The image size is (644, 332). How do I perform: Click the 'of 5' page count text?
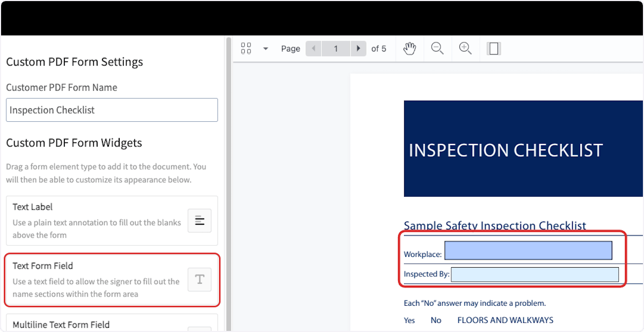[x=379, y=49]
